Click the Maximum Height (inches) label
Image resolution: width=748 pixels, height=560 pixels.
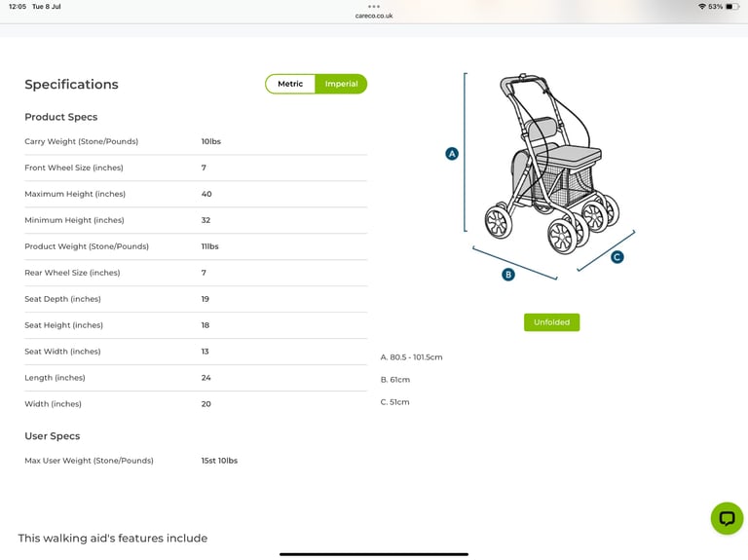pos(75,194)
